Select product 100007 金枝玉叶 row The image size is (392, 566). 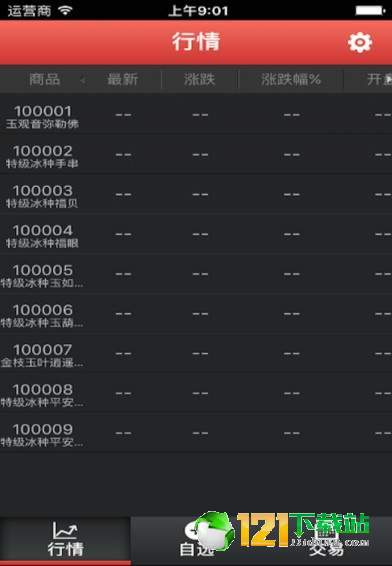(196, 354)
